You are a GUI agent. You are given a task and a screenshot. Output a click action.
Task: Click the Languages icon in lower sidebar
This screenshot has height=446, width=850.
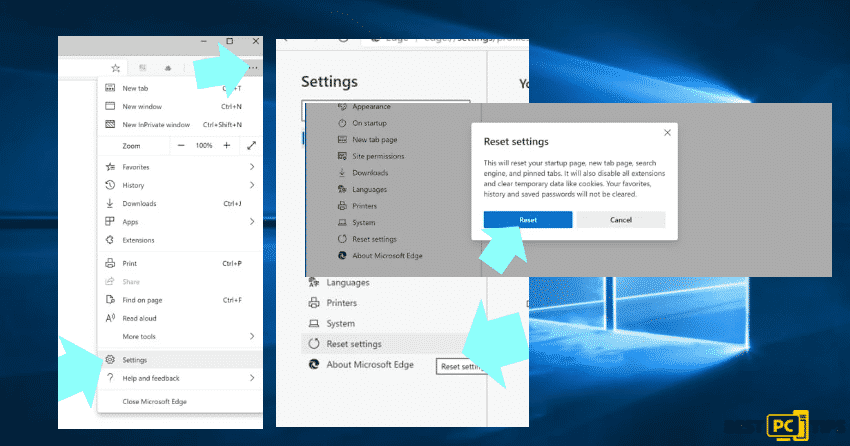pyautogui.click(x=314, y=282)
